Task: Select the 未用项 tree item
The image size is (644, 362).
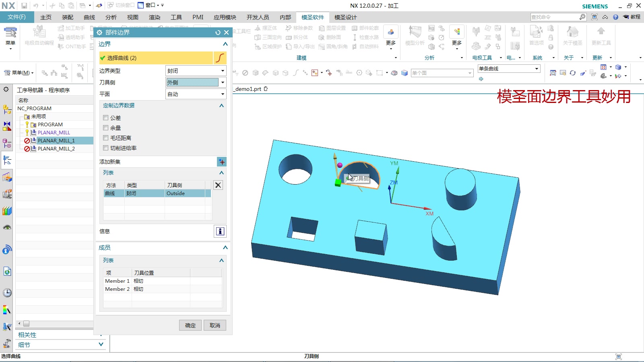Action: (x=39, y=117)
